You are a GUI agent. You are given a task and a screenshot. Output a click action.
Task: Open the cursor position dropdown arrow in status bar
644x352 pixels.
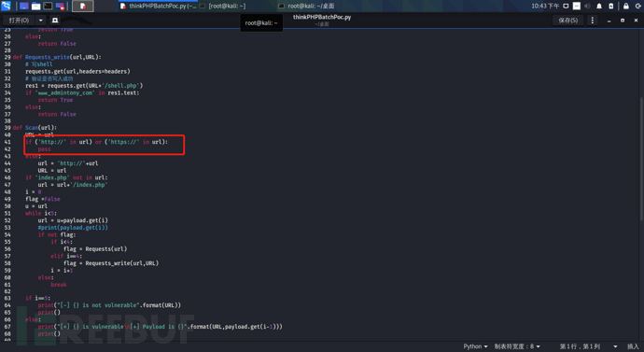(x=615, y=346)
